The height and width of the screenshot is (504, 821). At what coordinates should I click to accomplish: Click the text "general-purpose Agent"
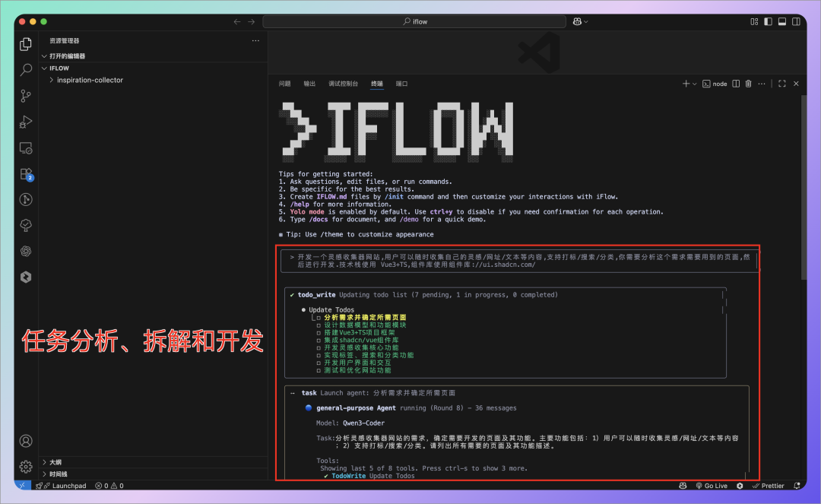(356, 408)
